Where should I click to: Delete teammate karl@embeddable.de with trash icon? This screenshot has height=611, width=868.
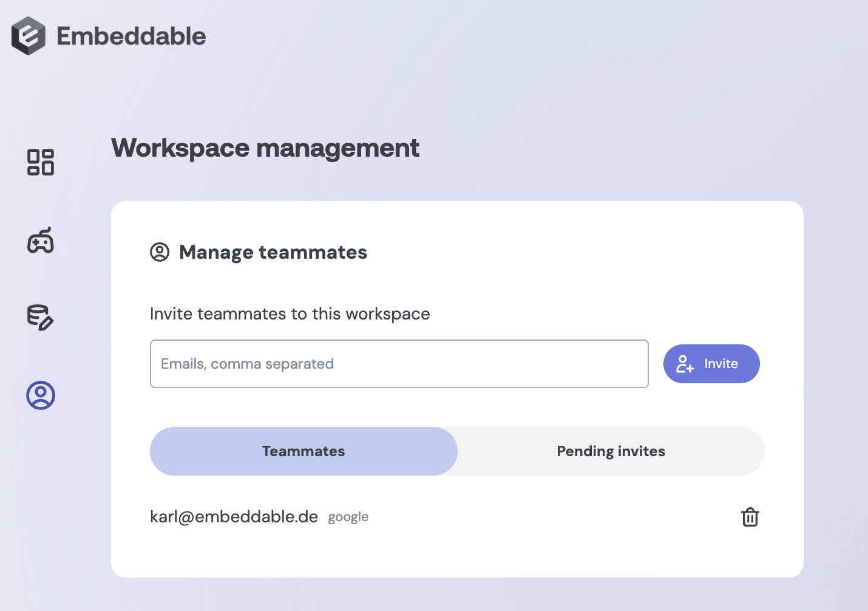[750, 517]
